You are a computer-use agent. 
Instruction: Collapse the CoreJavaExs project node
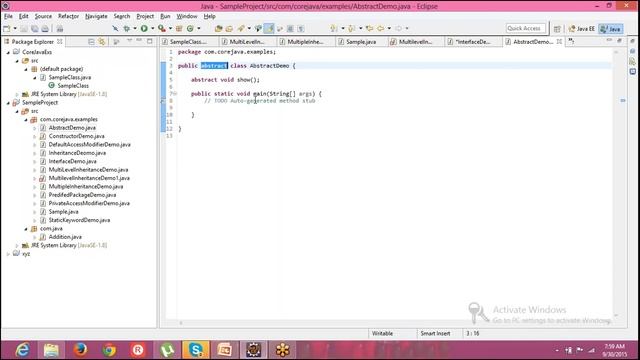(8, 52)
